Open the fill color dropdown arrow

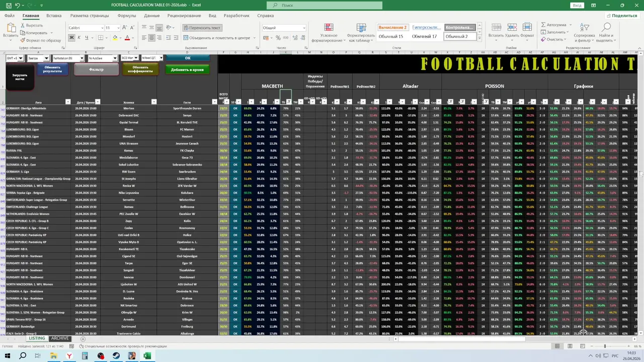[120, 38]
